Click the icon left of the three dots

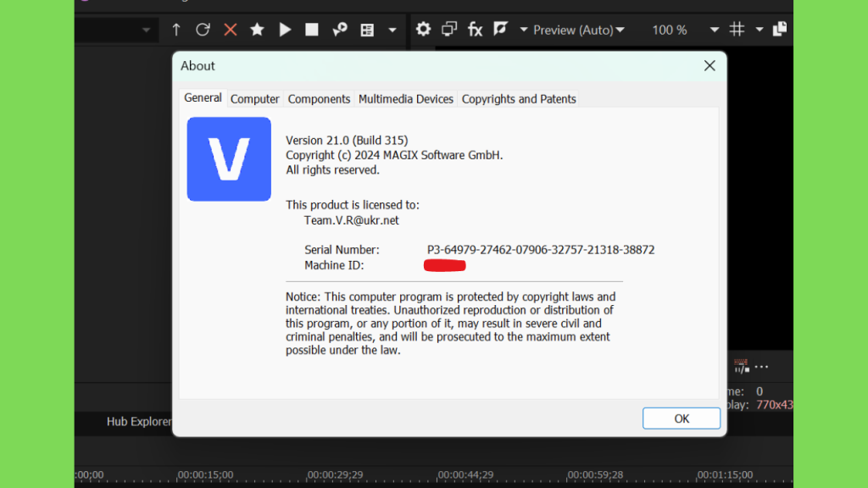click(741, 366)
